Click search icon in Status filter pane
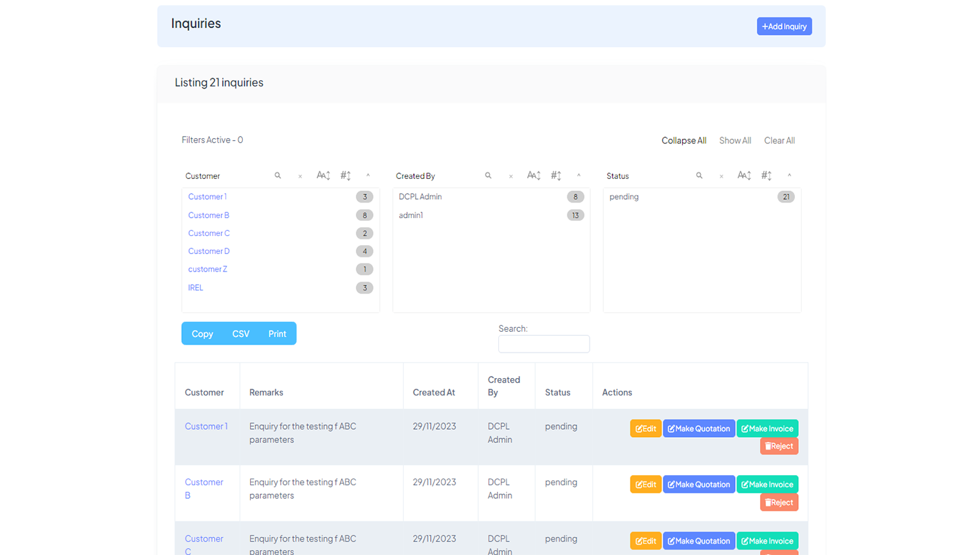Viewport: 980px width, 555px height. tap(699, 176)
